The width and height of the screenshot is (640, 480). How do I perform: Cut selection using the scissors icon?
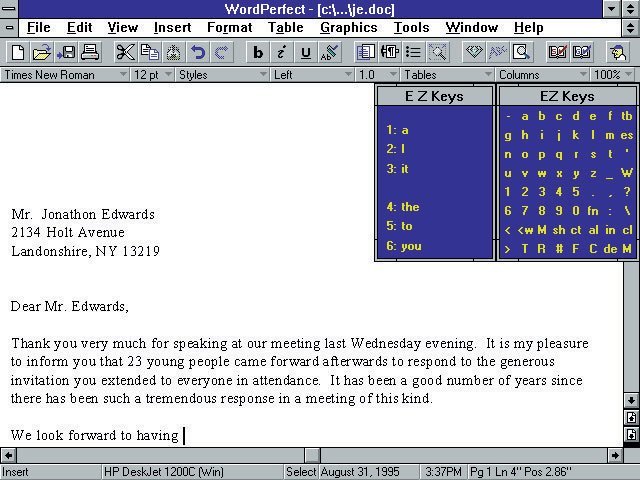pyautogui.click(x=125, y=52)
